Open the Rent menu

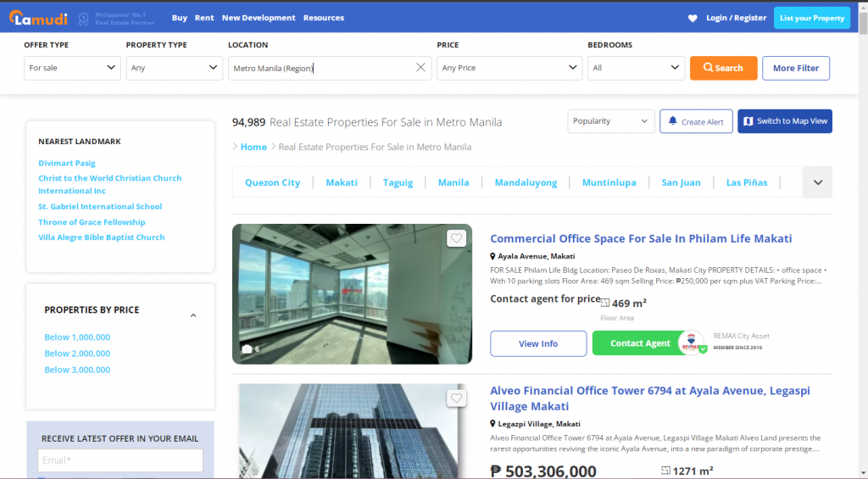204,18
